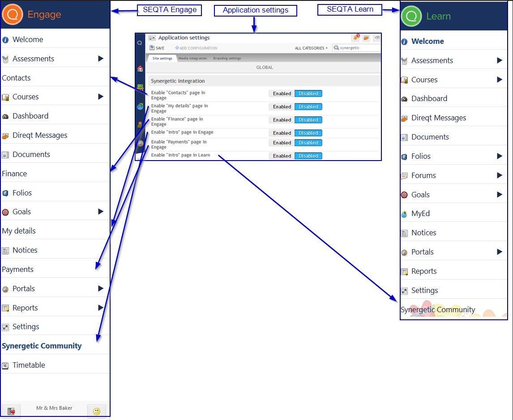
Task: Disable the Contacts page in Engage
Action: (x=308, y=93)
